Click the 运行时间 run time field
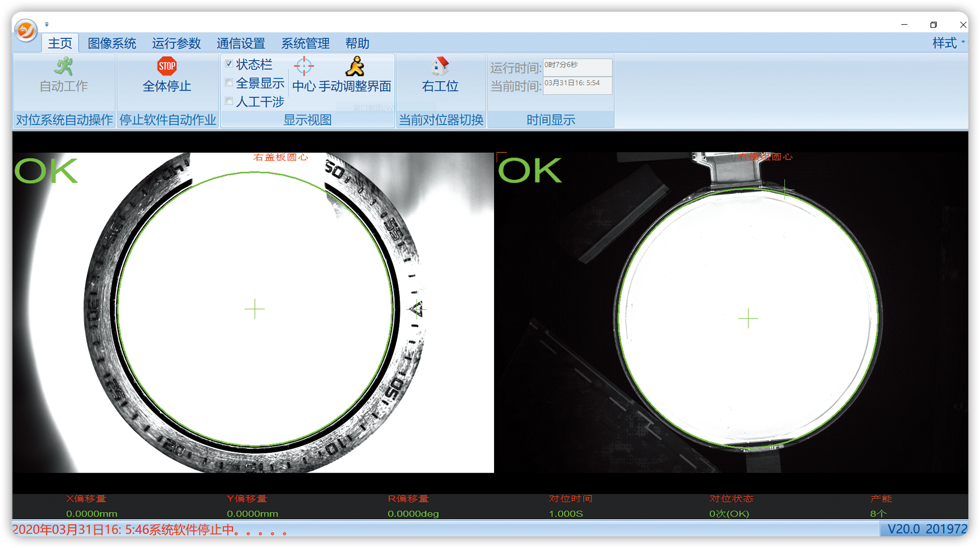Screen dimensions: 980x548 point(577,67)
